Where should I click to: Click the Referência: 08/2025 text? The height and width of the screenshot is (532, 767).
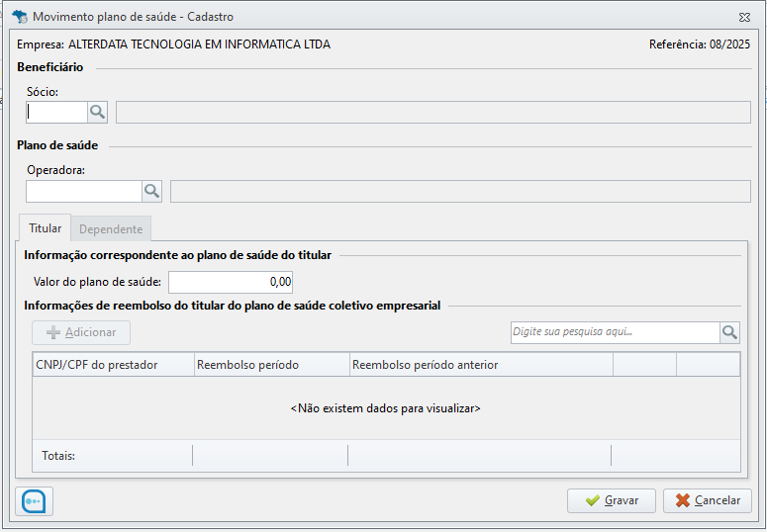[x=700, y=44]
